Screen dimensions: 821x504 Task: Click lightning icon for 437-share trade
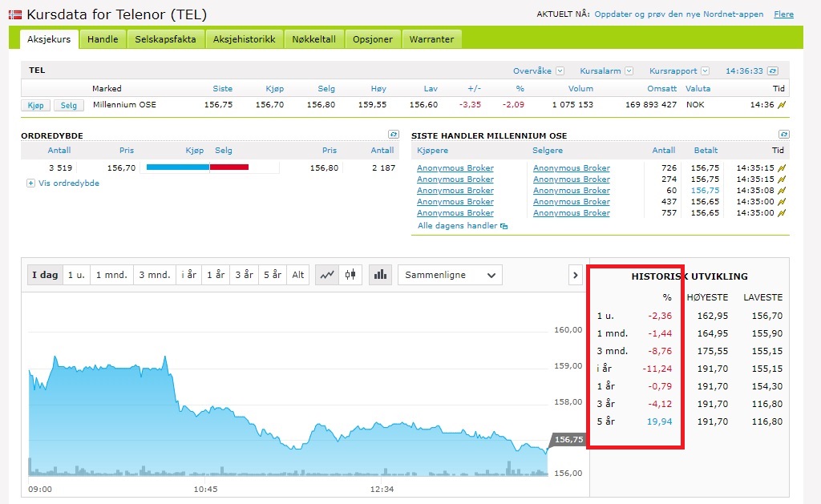[782, 201]
